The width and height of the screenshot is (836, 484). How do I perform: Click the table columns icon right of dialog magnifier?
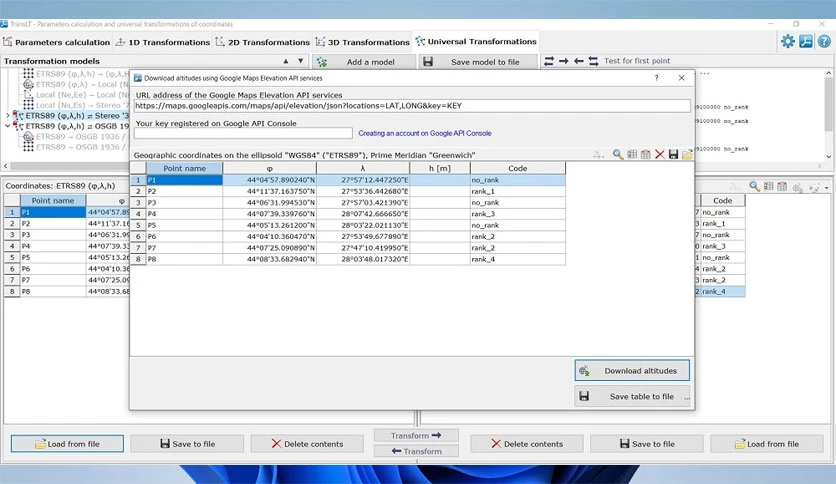tap(632, 155)
